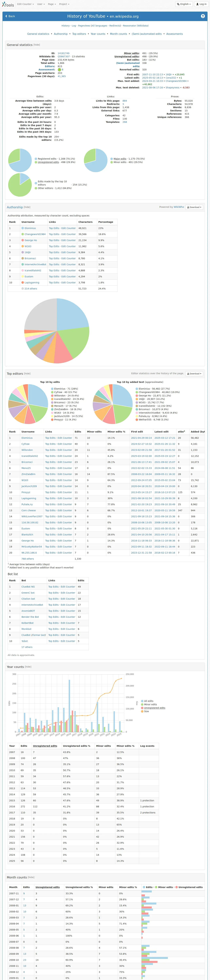The image size is (210, 980).
Task: Open the en.wikipedia.org title link
Action: [x=124, y=17]
